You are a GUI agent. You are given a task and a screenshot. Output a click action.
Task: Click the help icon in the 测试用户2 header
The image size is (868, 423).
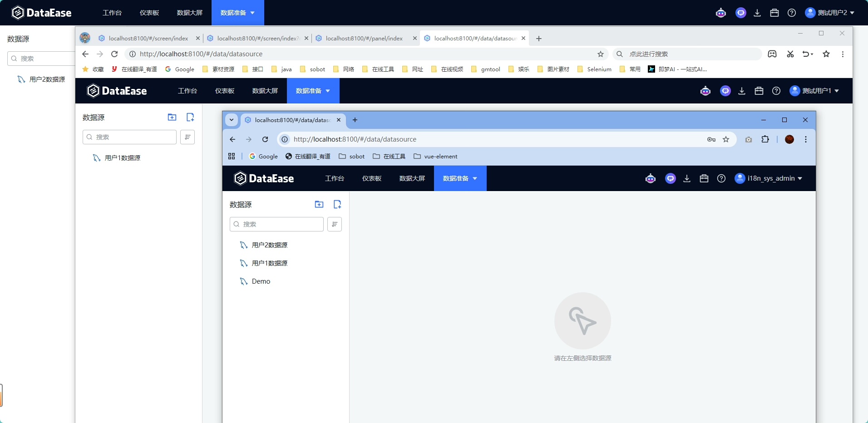click(792, 13)
